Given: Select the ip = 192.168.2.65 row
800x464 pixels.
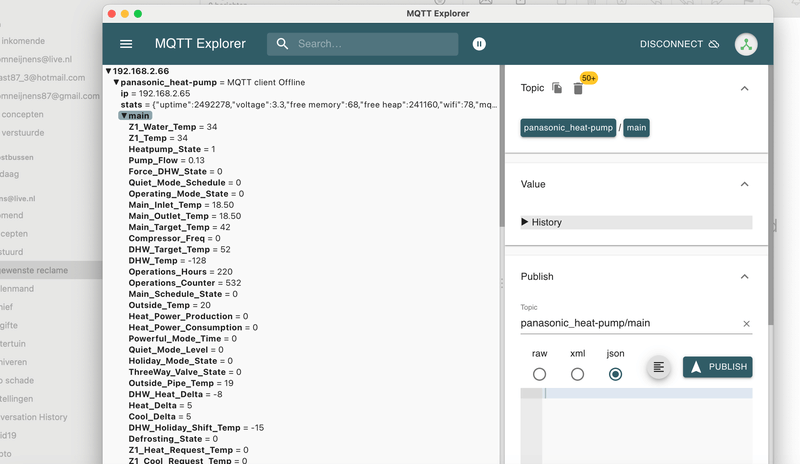Looking at the screenshot, I should coord(155,93).
